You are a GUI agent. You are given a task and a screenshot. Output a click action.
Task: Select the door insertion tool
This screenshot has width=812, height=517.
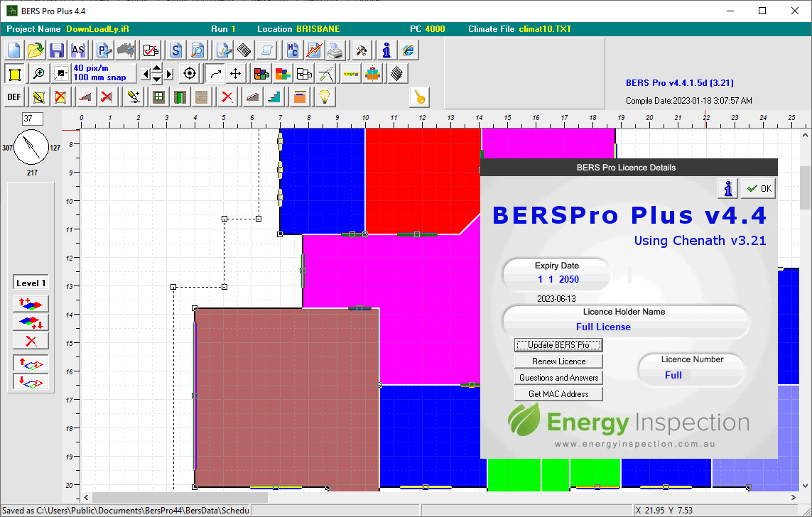[181, 97]
